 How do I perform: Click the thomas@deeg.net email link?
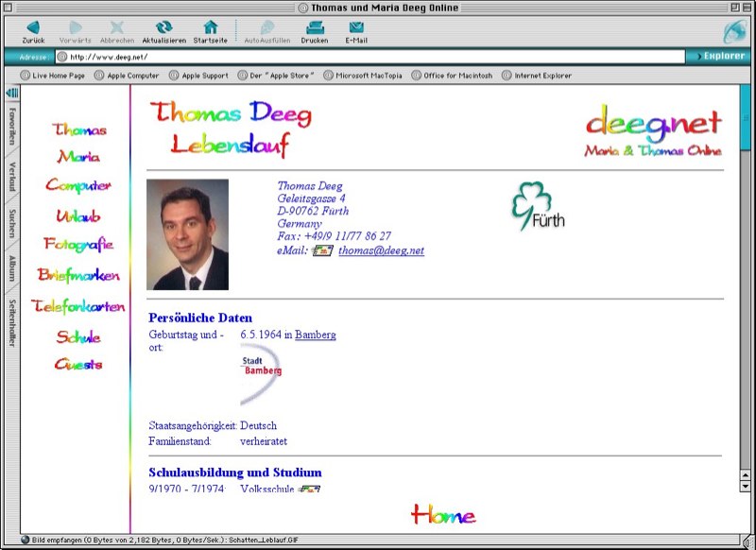381,250
